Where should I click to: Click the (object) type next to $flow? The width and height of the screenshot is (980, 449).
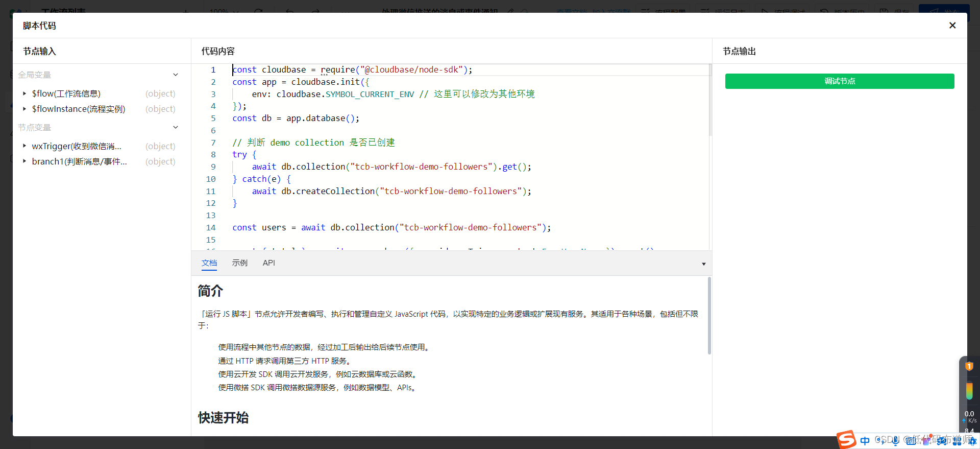pyautogui.click(x=160, y=93)
